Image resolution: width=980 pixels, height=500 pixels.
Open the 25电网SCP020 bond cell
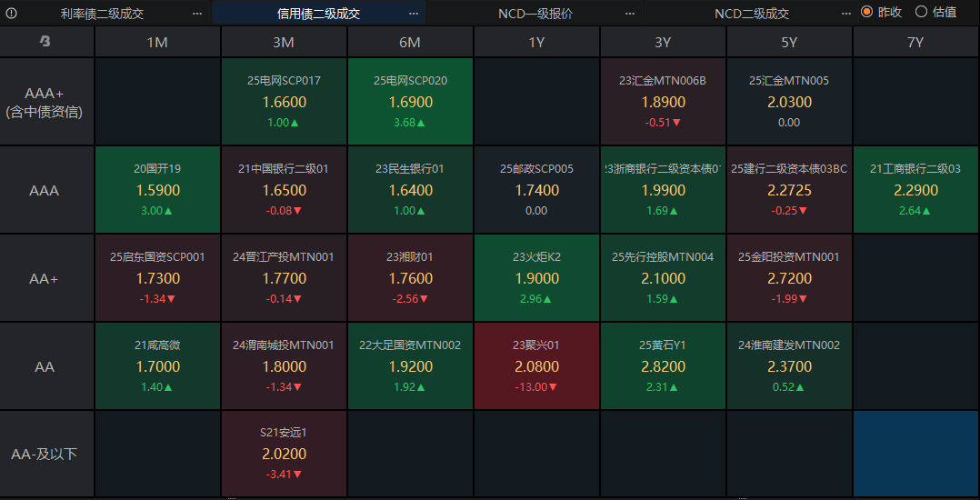(410, 102)
